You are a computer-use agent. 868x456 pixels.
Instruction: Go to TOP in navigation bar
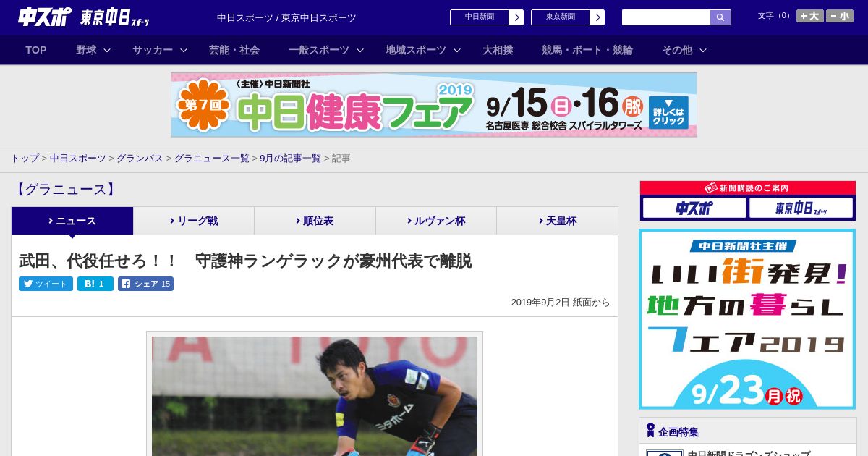(x=36, y=50)
